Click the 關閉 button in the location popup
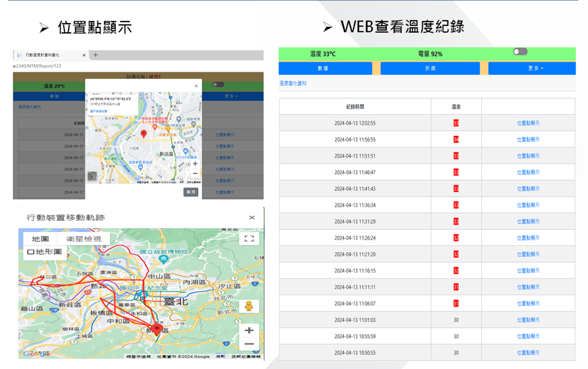The height and width of the screenshot is (369, 588). (x=191, y=192)
